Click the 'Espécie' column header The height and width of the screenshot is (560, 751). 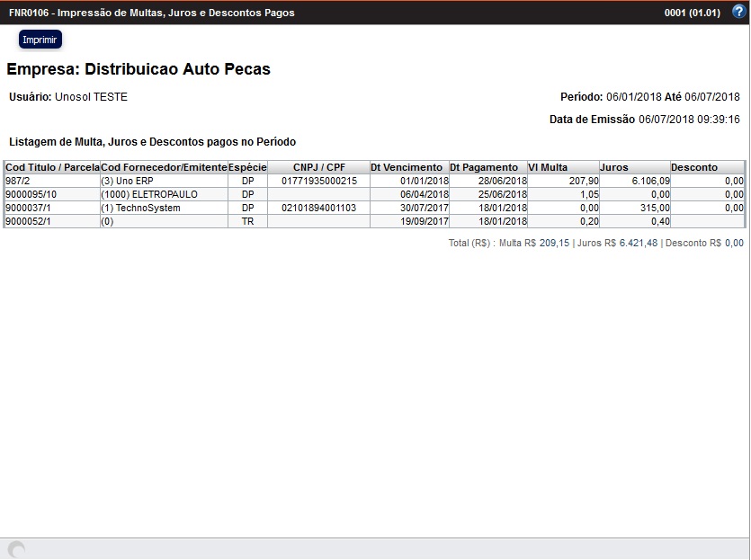247,167
